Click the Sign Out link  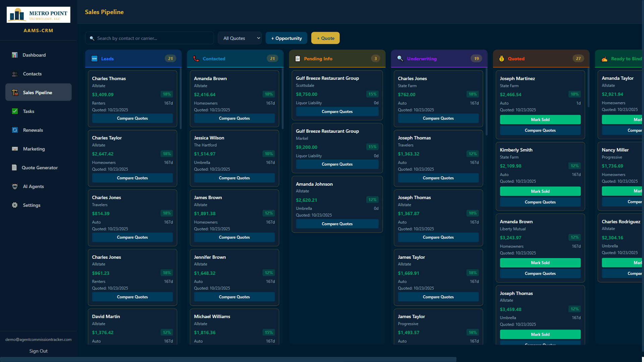[x=38, y=351]
